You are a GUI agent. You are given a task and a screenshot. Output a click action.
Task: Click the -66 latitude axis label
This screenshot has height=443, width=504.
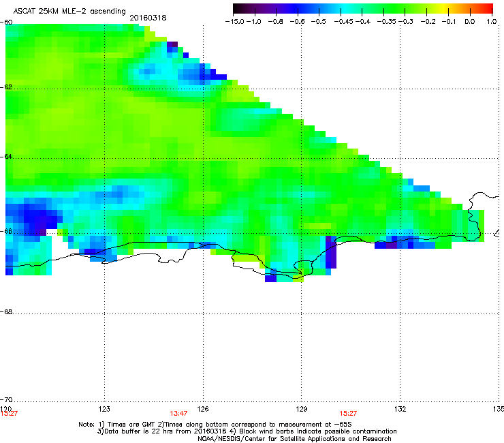(x=6, y=231)
